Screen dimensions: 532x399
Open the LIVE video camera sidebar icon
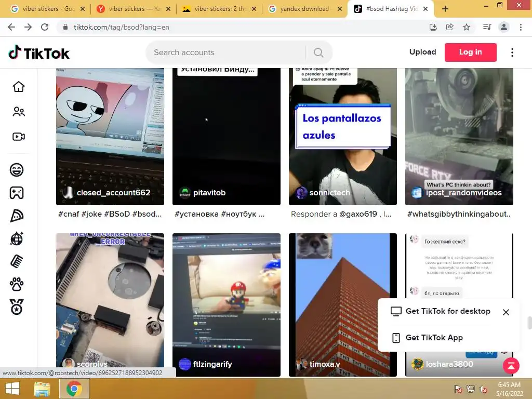(x=19, y=137)
